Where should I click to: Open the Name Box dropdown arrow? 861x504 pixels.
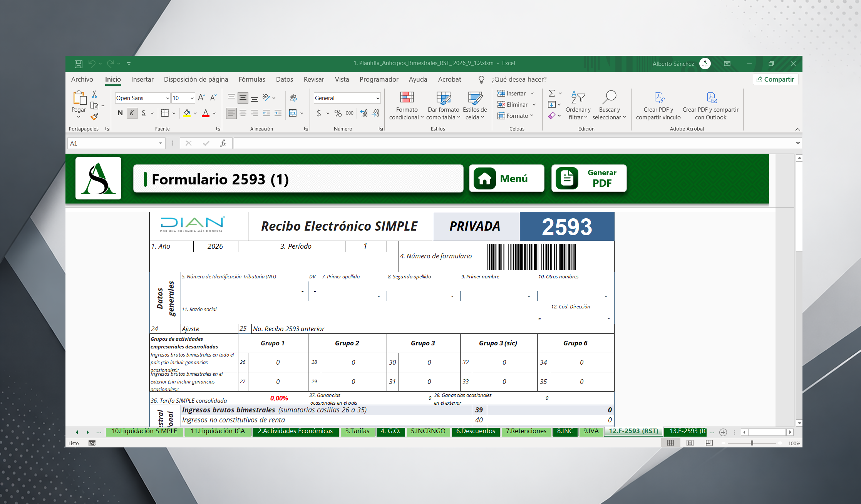coord(161,143)
